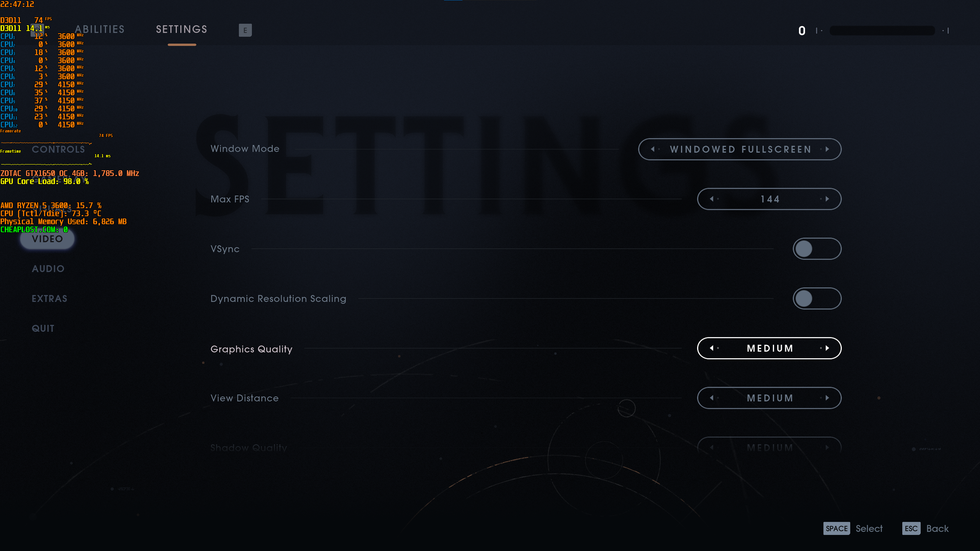Open the Audio settings category

pos(48,269)
